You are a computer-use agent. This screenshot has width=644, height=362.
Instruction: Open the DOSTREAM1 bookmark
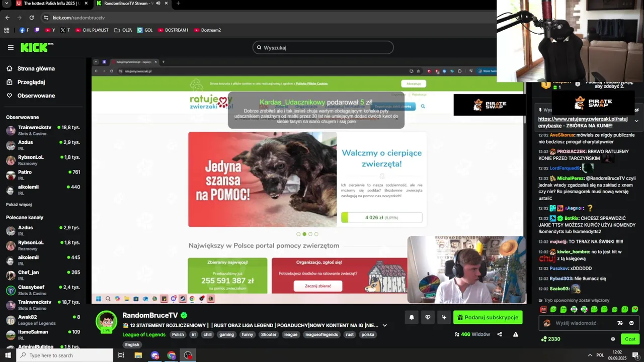pos(173,30)
